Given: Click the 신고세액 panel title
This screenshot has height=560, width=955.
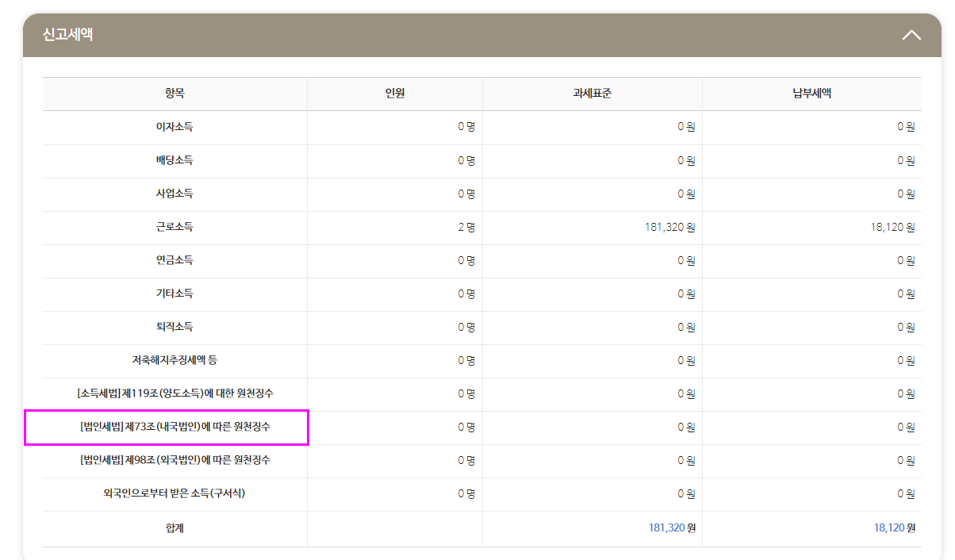Looking at the screenshot, I should (67, 35).
